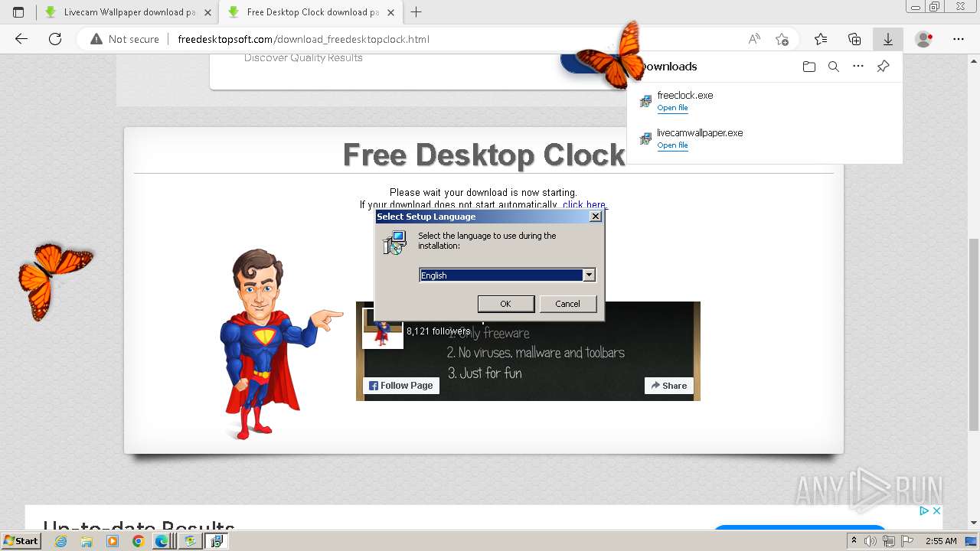The image size is (980, 551).
Task: Click the freeclock.exe file icon
Action: [645, 101]
